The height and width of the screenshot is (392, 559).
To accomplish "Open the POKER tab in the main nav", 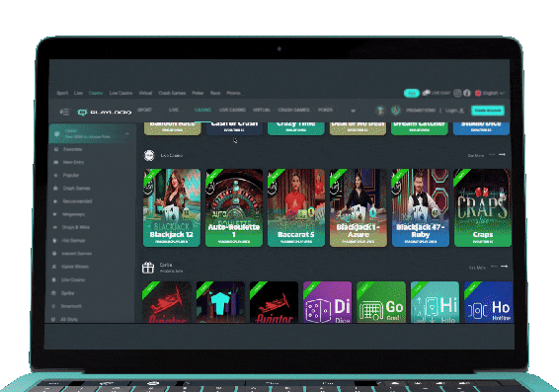I will tap(325, 110).
